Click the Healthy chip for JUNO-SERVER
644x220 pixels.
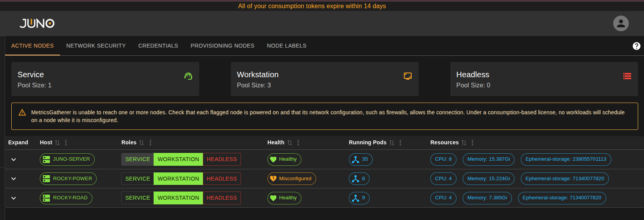click(x=284, y=159)
